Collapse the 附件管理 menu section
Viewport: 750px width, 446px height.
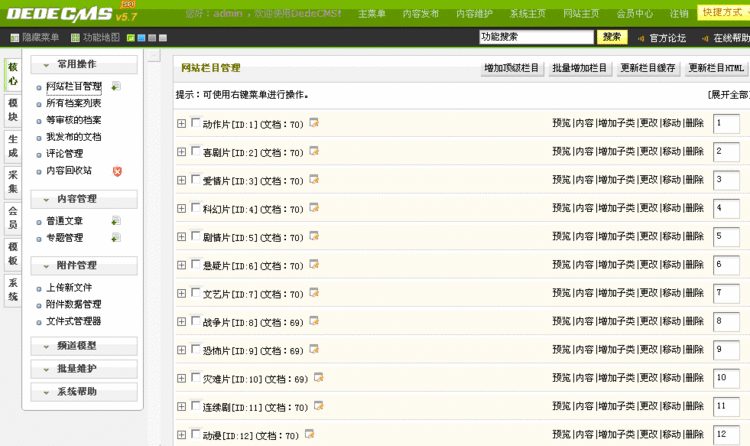point(84,265)
